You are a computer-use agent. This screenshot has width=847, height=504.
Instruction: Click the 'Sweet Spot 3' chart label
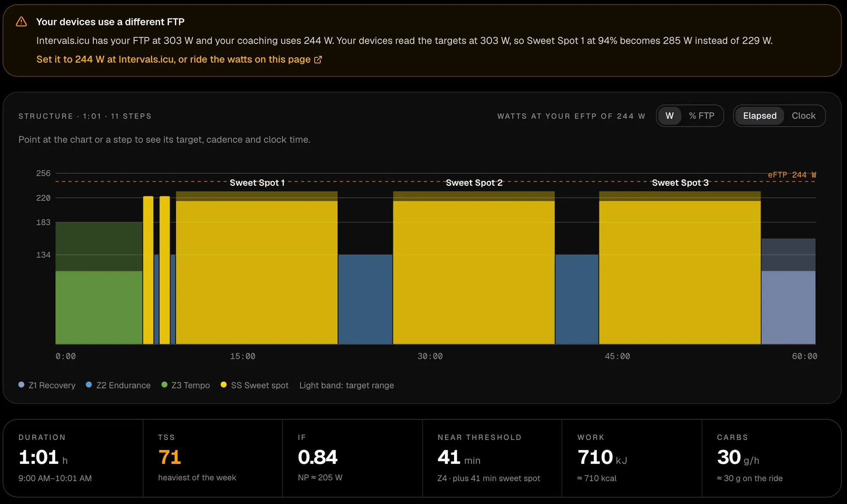point(680,183)
